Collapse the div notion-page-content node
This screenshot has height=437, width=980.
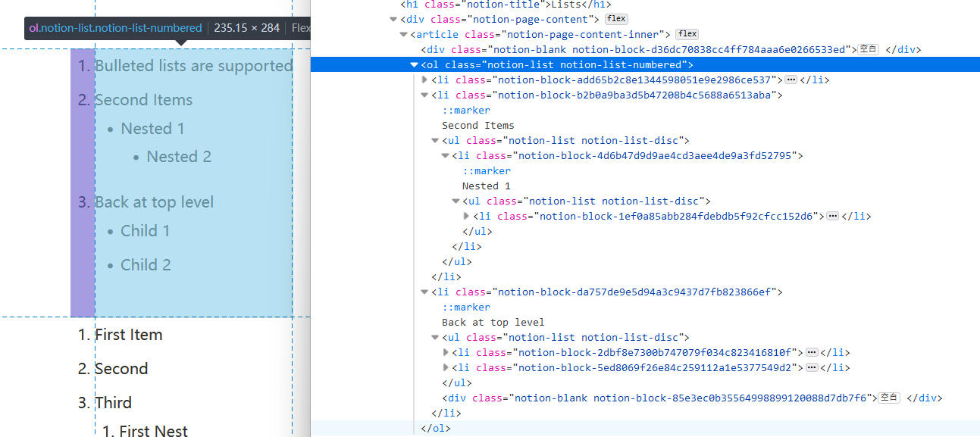click(x=393, y=20)
